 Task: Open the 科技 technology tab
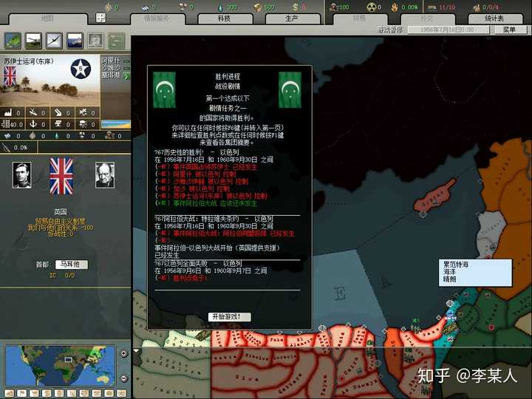225,18
